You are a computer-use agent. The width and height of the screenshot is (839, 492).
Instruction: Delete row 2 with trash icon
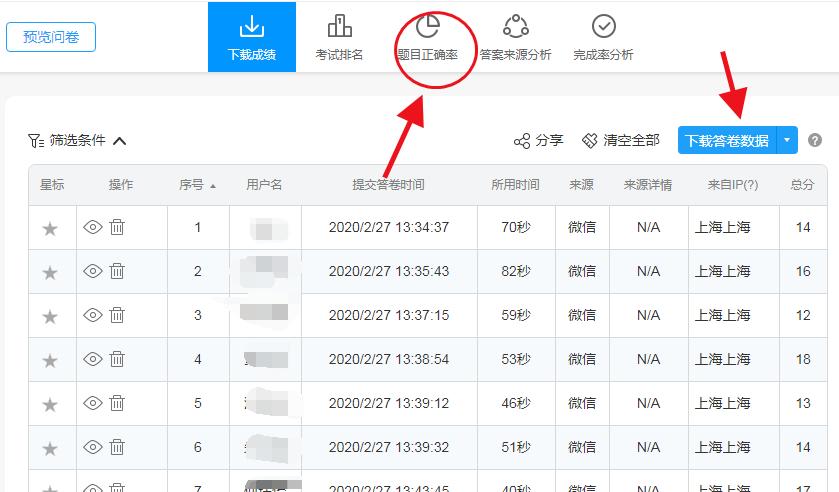(x=117, y=271)
